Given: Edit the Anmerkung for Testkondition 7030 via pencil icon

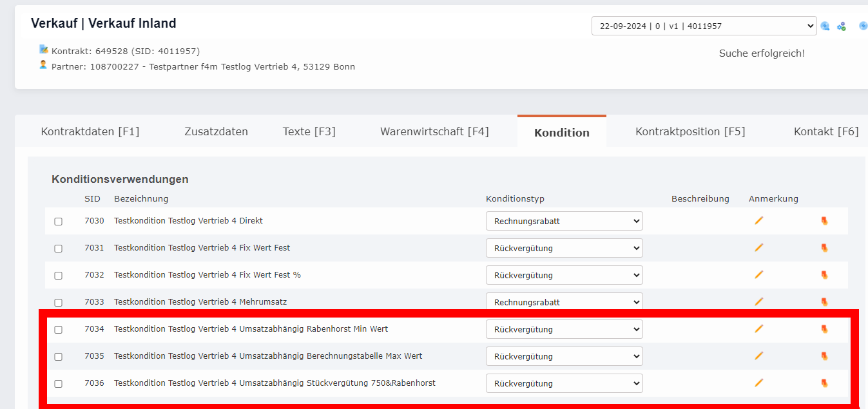Looking at the screenshot, I should [758, 221].
